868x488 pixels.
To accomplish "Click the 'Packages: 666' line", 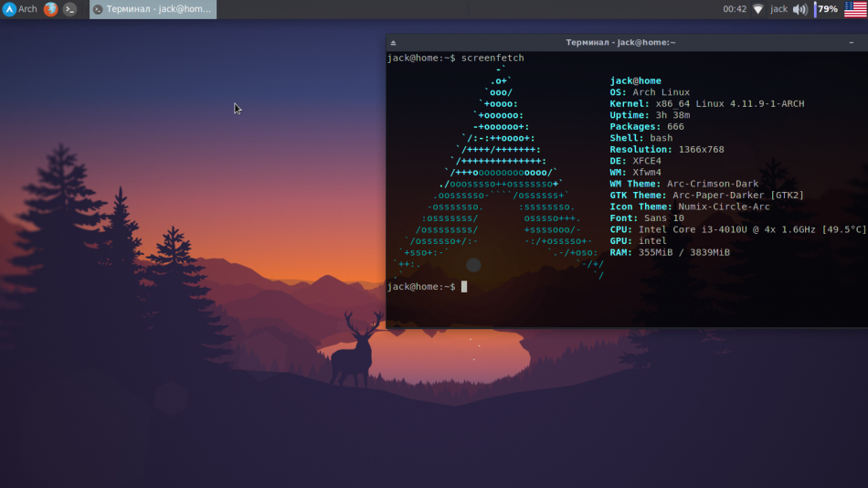I will coord(647,126).
